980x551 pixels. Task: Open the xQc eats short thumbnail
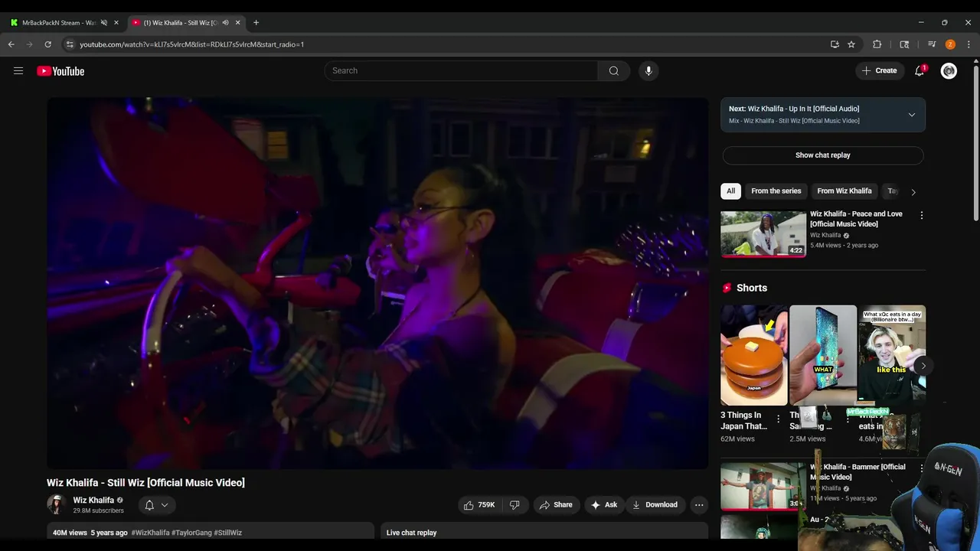coord(892,355)
